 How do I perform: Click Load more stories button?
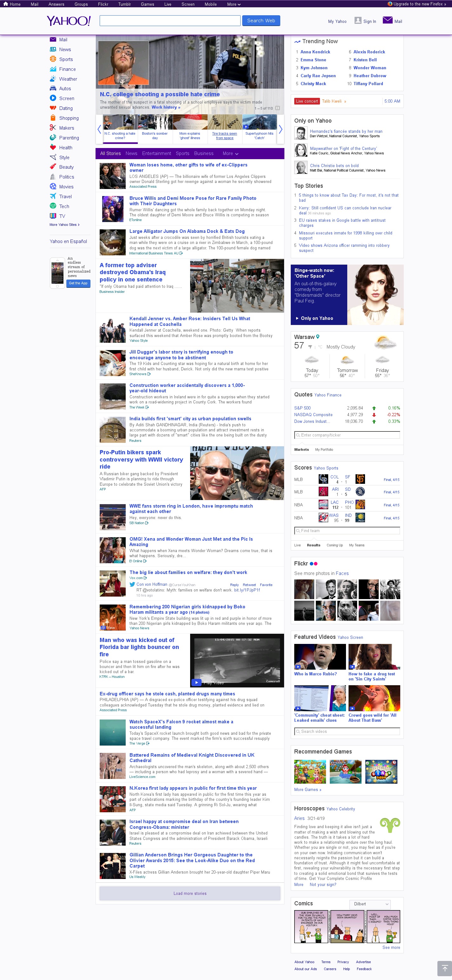click(190, 893)
